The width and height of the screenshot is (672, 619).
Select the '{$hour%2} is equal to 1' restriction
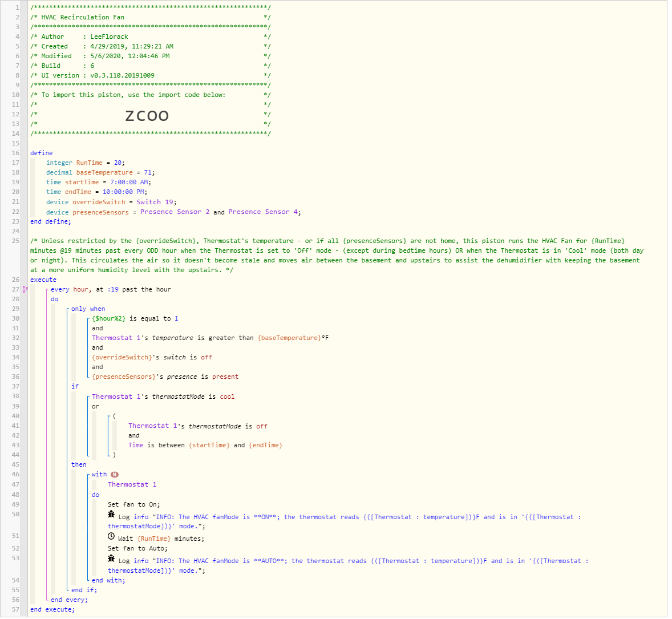[x=135, y=319]
